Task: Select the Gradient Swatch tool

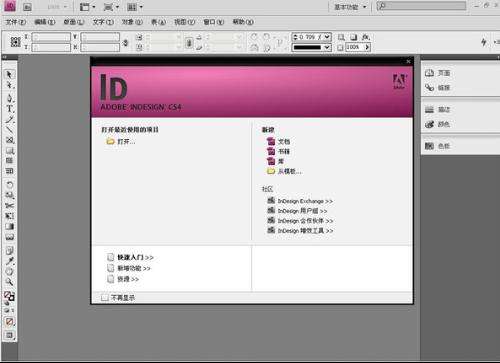Action: point(9,227)
